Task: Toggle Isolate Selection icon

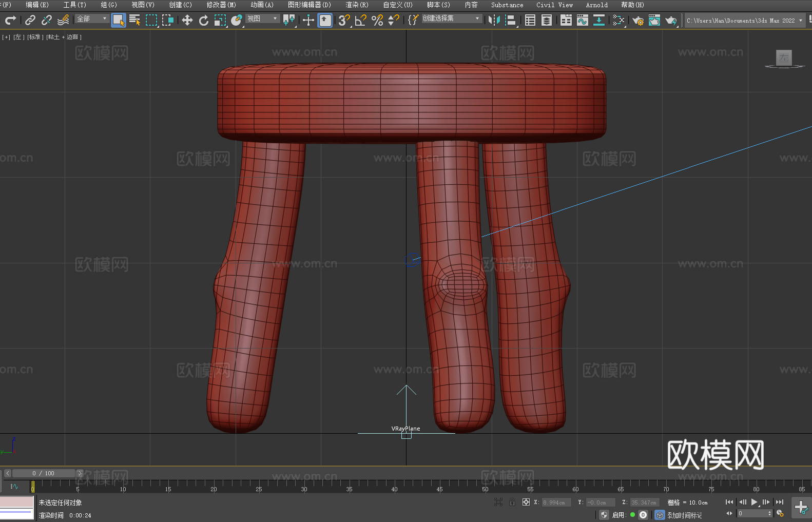Action: coord(498,502)
